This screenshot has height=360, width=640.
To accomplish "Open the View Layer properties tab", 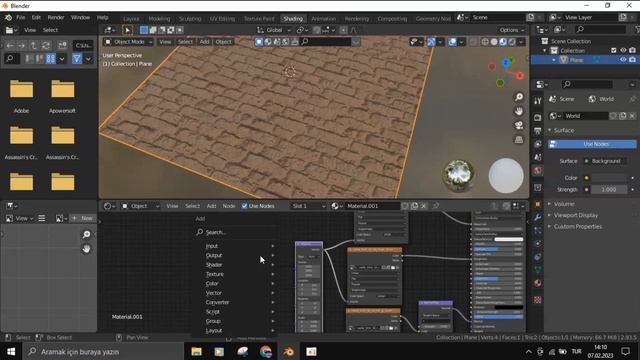I will [x=538, y=144].
